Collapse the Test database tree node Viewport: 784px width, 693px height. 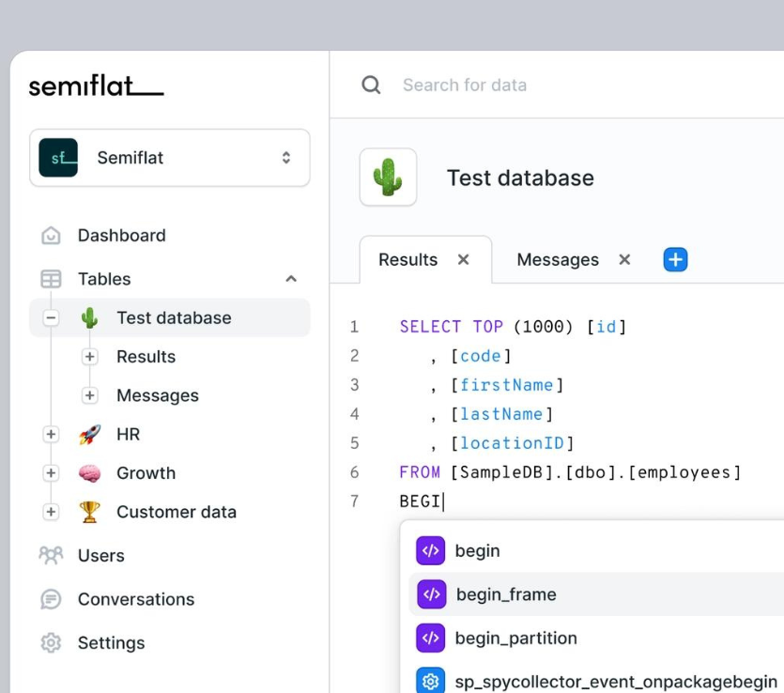pos(52,318)
